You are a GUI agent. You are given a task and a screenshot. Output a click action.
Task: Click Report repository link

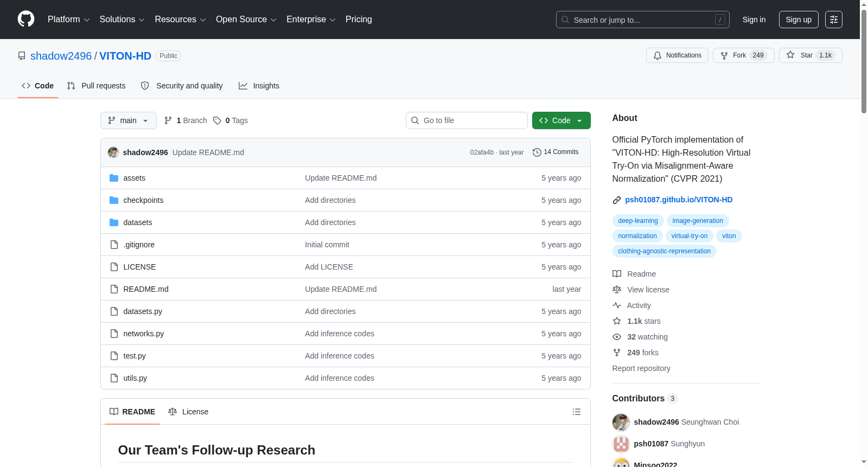(641, 368)
